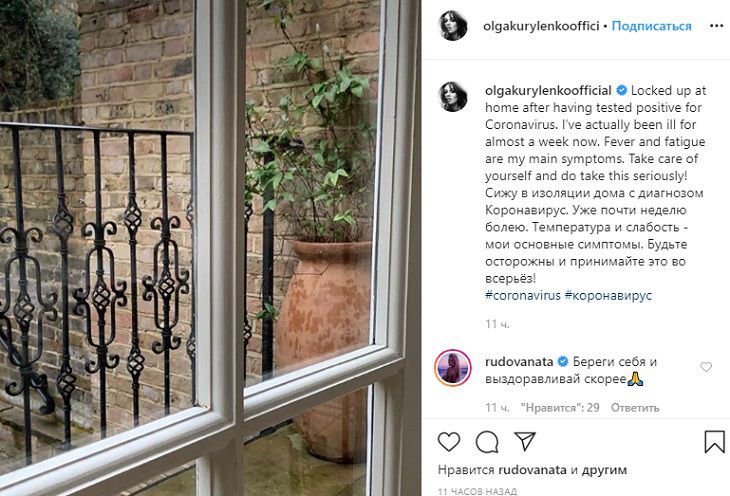
Task: Click the #coronavirus hashtag
Action: (522, 295)
